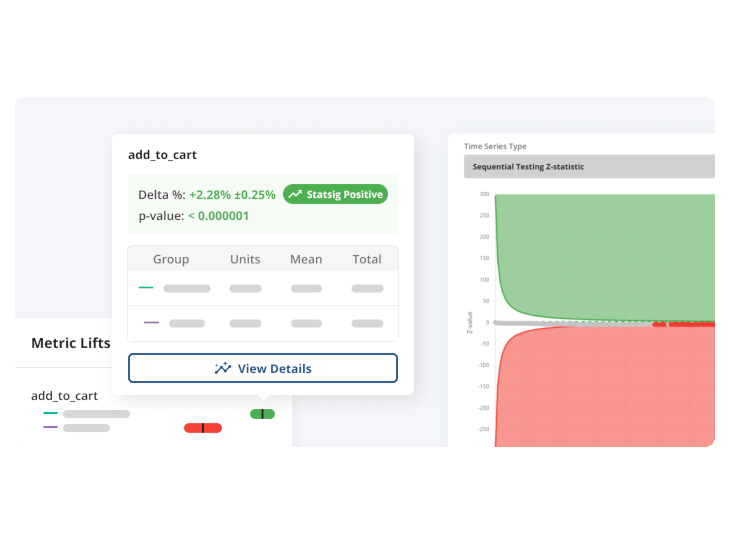Click the red data points on the zero line

[683, 324]
